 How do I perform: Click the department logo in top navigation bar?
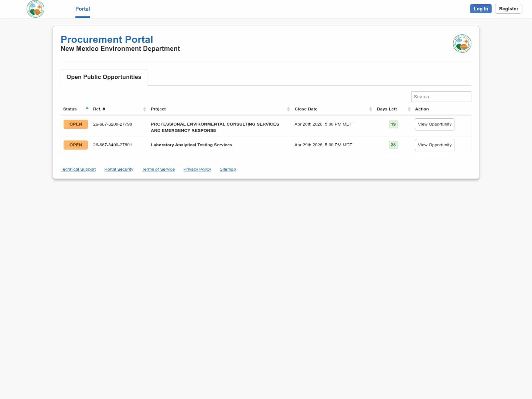tap(35, 9)
